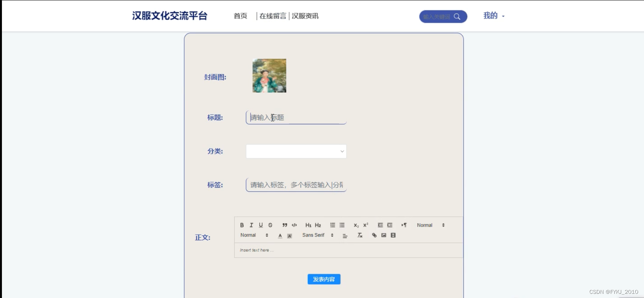Increase text indent
The width and height of the screenshot is (644, 298).
tap(390, 225)
